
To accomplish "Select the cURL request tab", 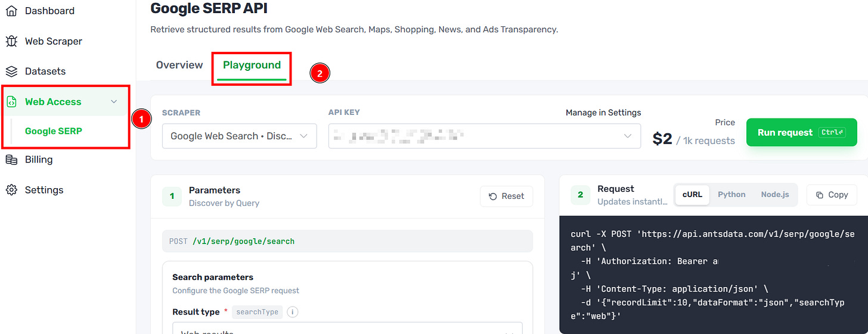I will [692, 195].
